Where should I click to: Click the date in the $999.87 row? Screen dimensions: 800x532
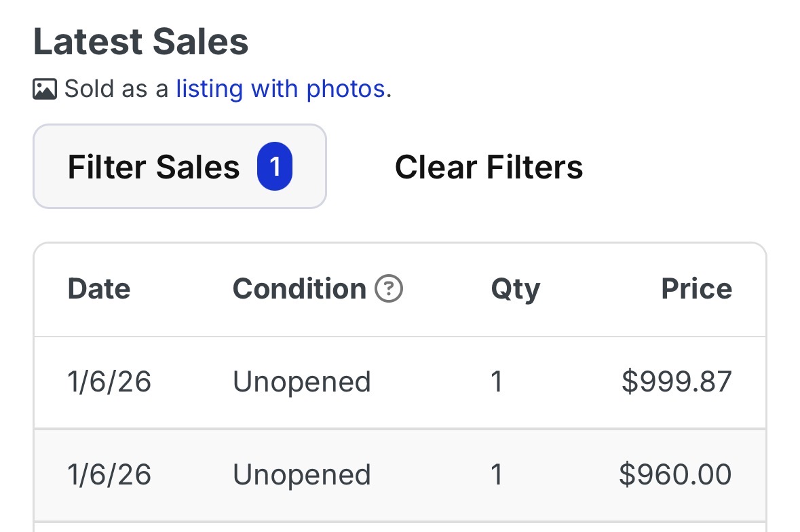point(109,382)
